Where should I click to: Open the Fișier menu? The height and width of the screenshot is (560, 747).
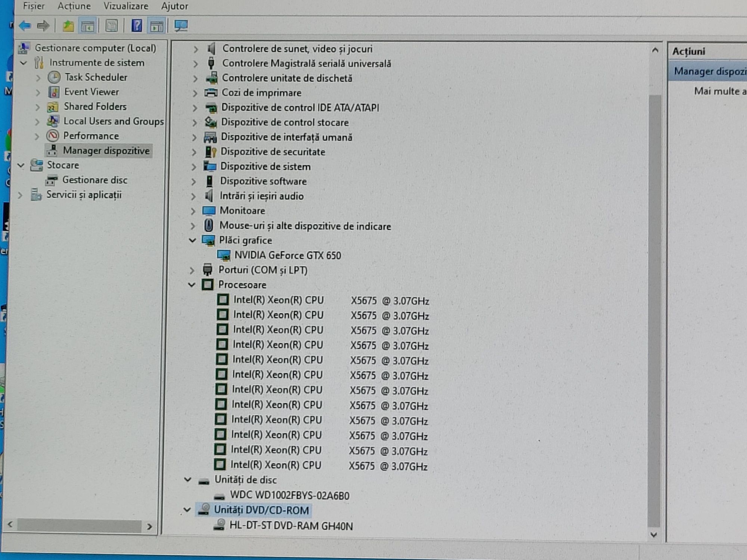click(x=34, y=6)
